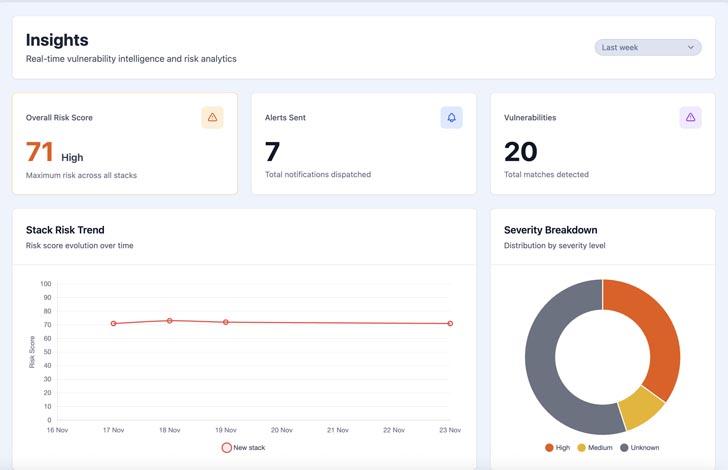Click the Vulnerabilities count of 20
728x470 pixels.
(521, 152)
